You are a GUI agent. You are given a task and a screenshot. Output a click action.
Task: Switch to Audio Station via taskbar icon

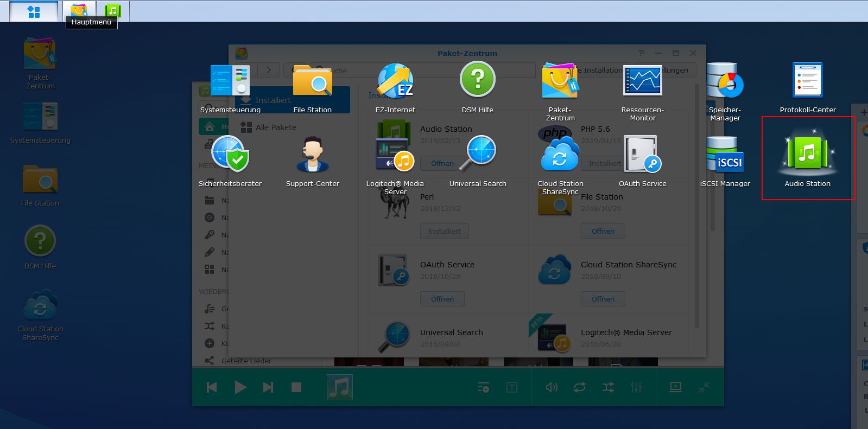112,11
